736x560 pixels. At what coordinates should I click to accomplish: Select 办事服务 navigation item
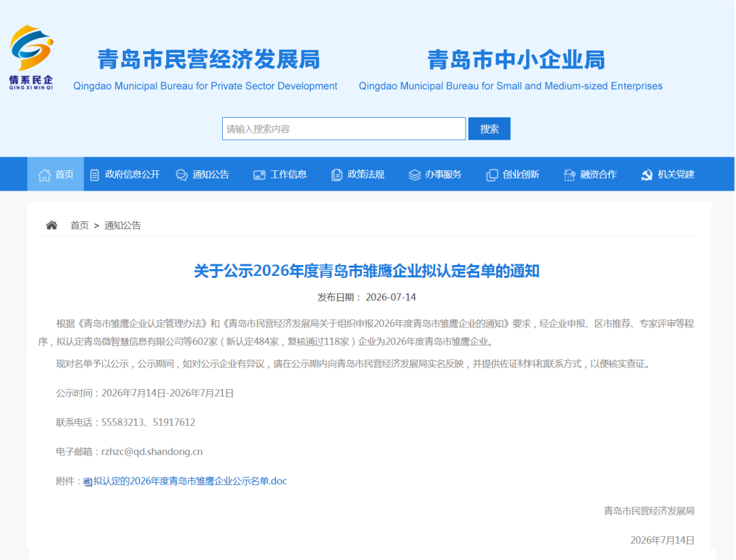435,174
